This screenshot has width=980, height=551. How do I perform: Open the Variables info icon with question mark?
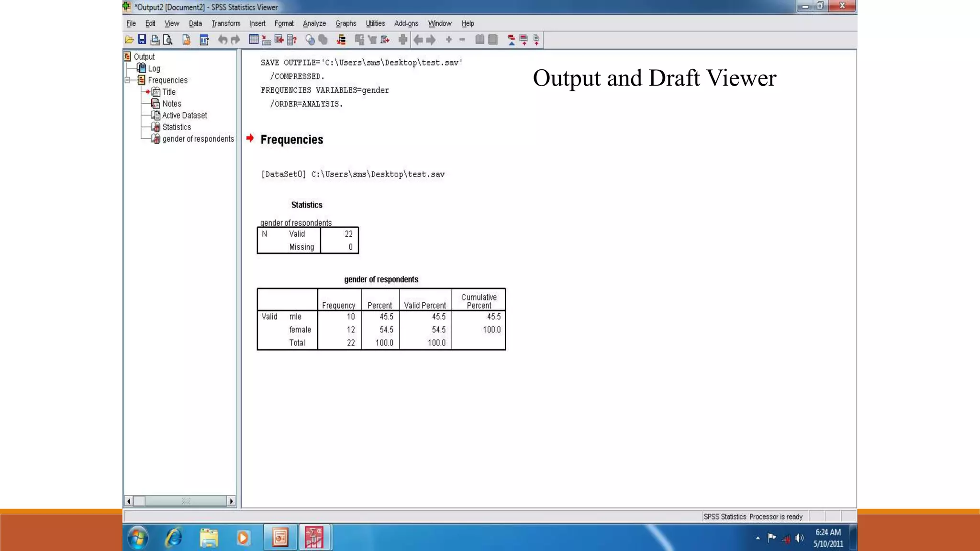coord(292,40)
